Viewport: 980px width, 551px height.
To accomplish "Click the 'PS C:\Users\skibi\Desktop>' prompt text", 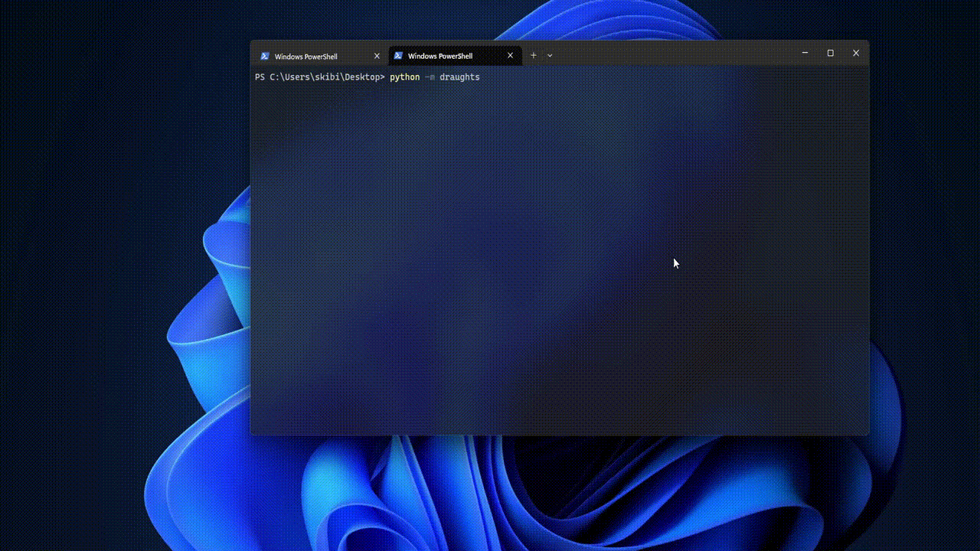I will (319, 77).
